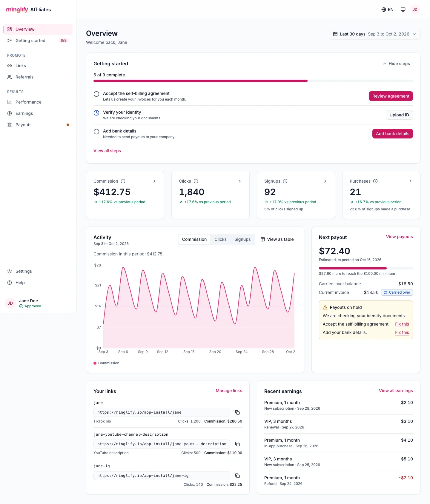Click the minglify Affiliates logo
The image size is (430, 504).
click(28, 10)
